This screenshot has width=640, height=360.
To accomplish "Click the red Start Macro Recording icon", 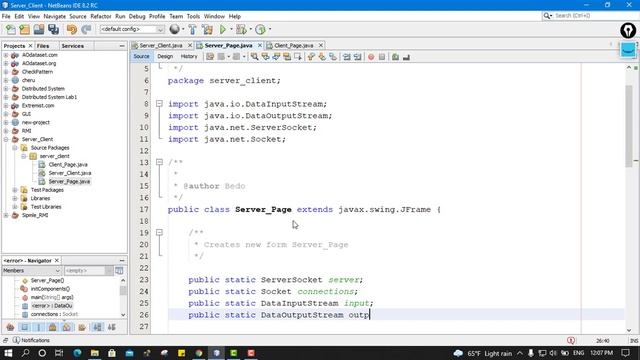I will (x=371, y=57).
